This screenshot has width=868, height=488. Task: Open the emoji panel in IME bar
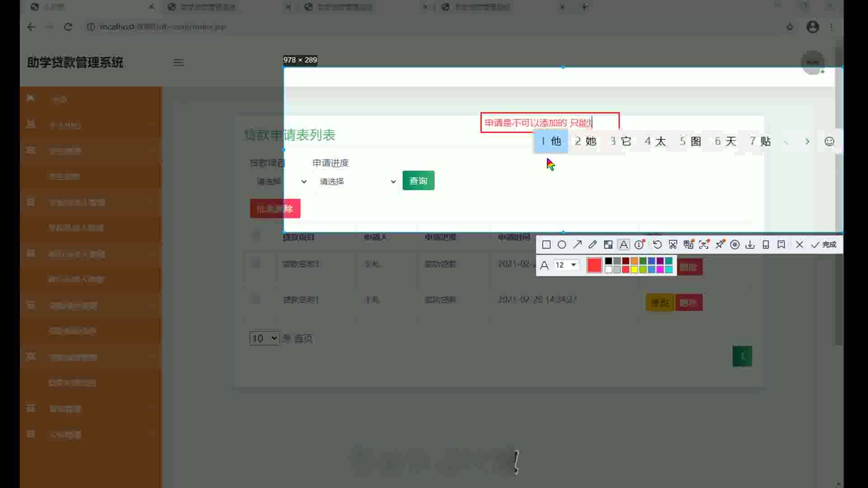[829, 141]
